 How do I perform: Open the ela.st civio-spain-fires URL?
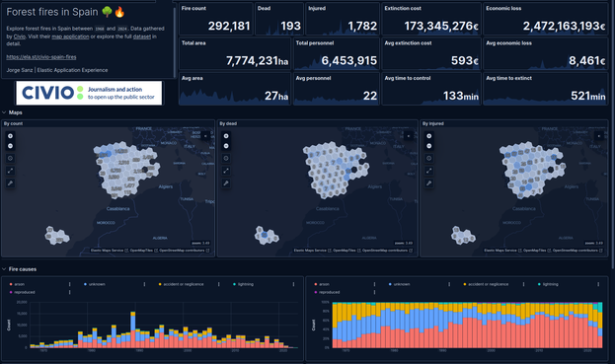click(41, 57)
